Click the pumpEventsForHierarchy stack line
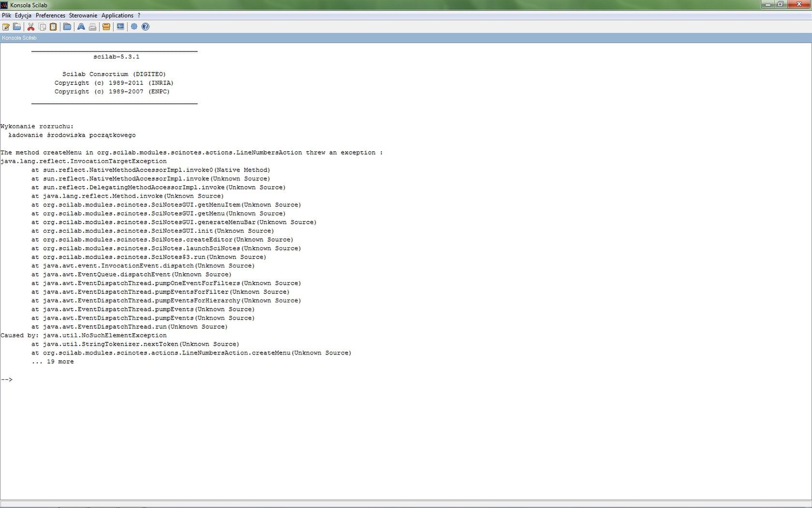Image resolution: width=812 pixels, height=508 pixels. 166,300
